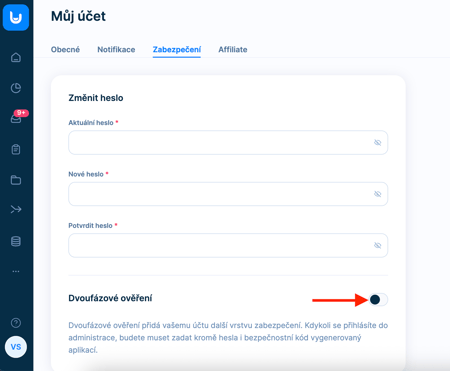
Task: Click the blue app logo
Action: click(16, 17)
